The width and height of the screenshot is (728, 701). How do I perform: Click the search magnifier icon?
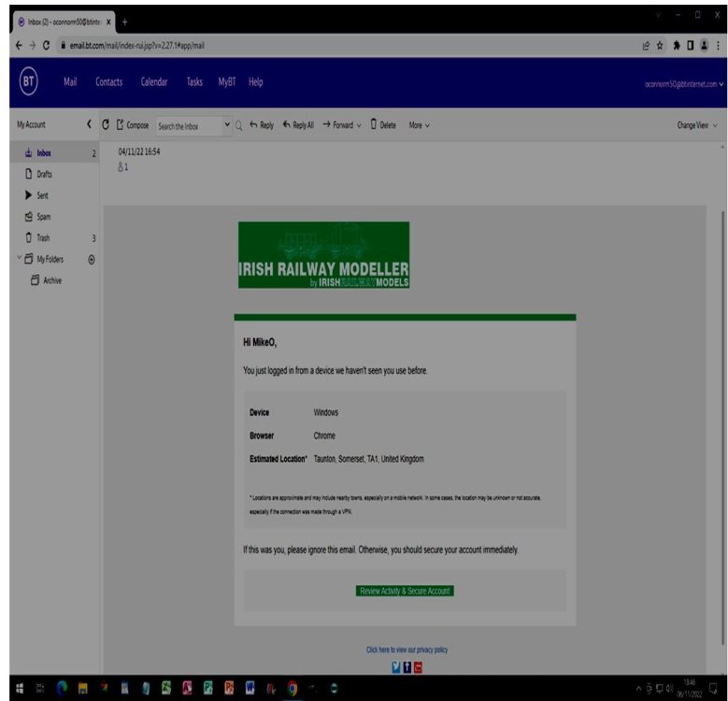(x=239, y=125)
